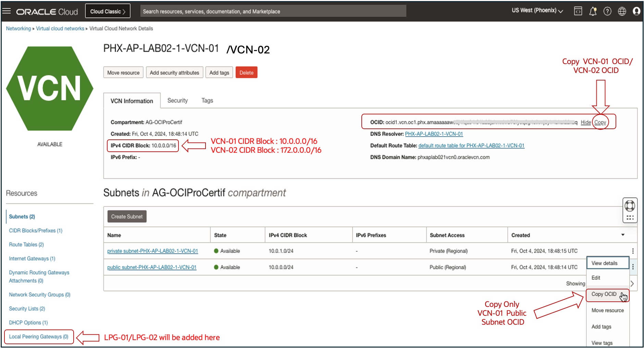Open Route Tables (2) resource
The width and height of the screenshot is (644, 349).
click(26, 245)
